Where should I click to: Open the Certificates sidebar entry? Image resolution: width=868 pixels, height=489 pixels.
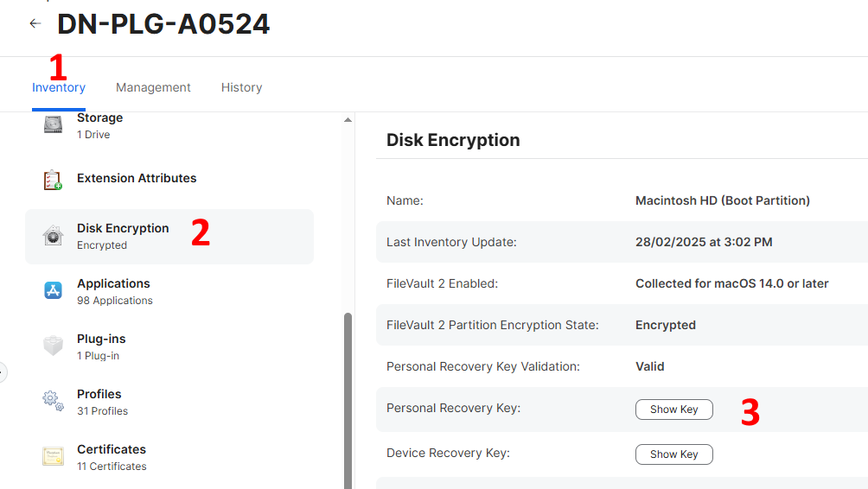[112, 457]
